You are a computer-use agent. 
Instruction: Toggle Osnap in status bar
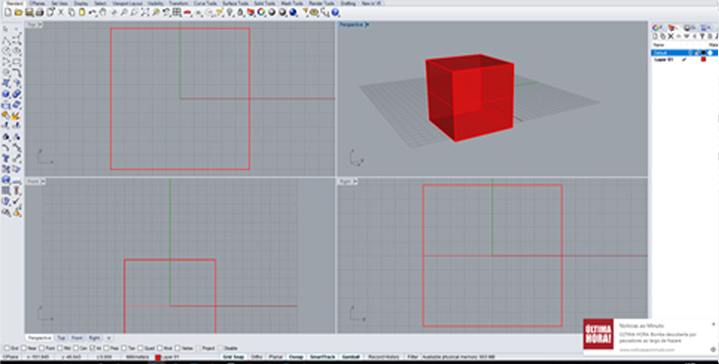[x=296, y=357]
